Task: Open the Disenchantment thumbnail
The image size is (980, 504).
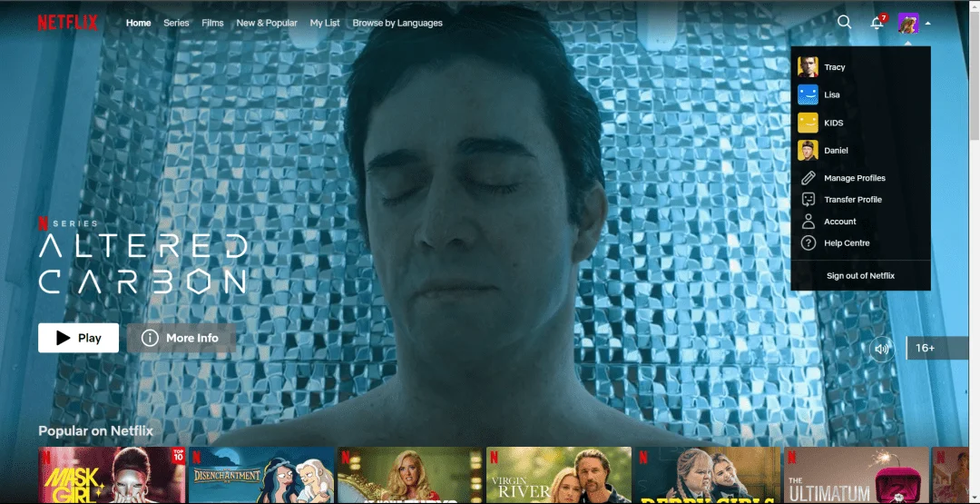Action: 261,475
